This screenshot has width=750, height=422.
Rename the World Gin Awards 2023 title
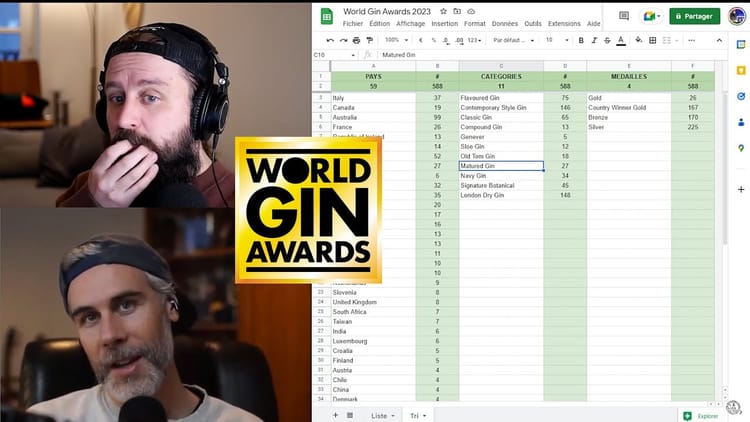[386, 11]
